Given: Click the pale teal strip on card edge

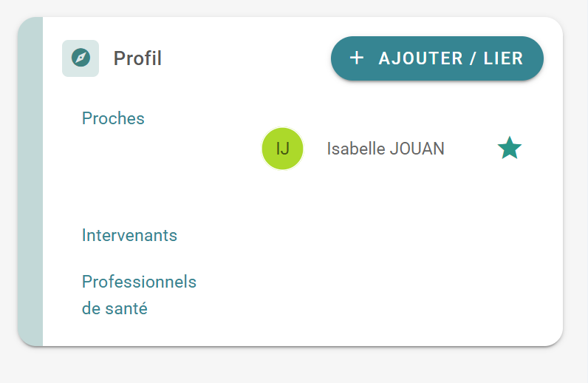Looking at the screenshot, I should pos(30,181).
